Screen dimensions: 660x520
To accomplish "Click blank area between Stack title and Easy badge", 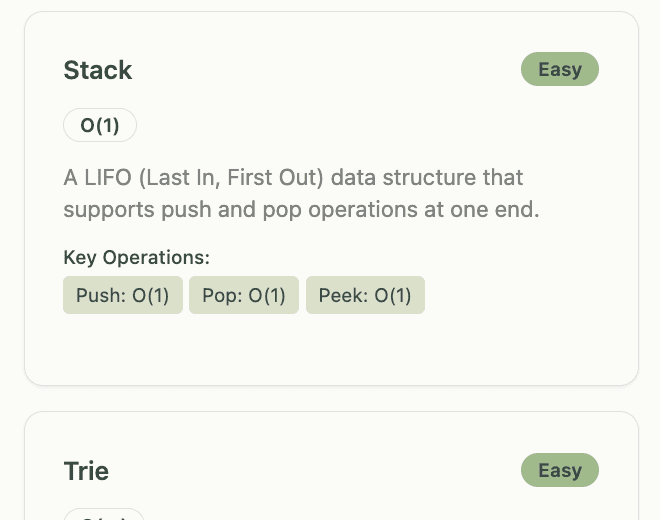I will tap(330, 70).
